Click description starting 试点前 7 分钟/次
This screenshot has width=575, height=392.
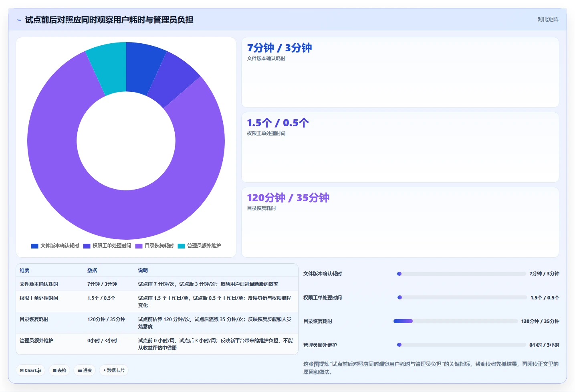point(208,284)
